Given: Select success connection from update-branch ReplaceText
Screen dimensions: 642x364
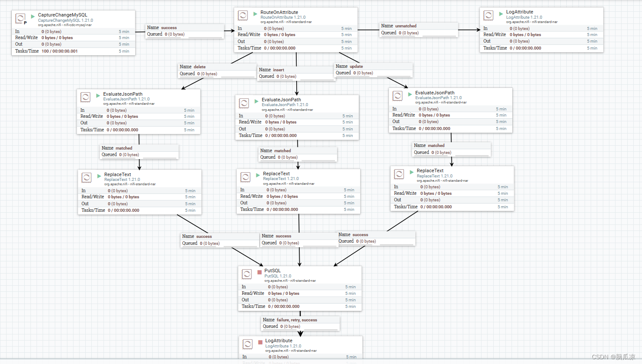Looking at the screenshot, I should 377,238.
